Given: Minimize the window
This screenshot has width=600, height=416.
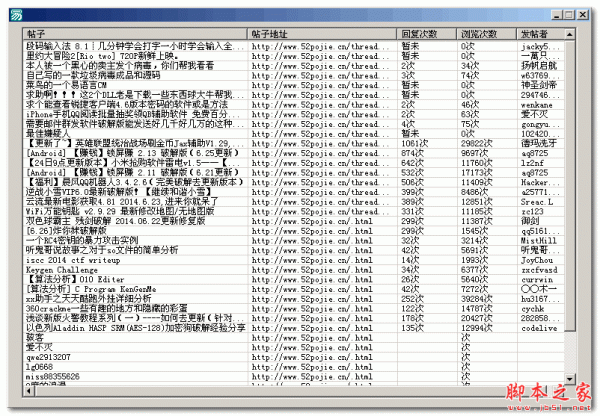Looking at the screenshot, I should point(557,15).
